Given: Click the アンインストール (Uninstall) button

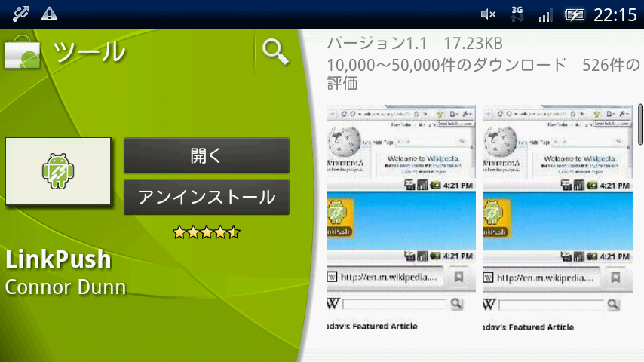Looking at the screenshot, I should (x=207, y=198).
